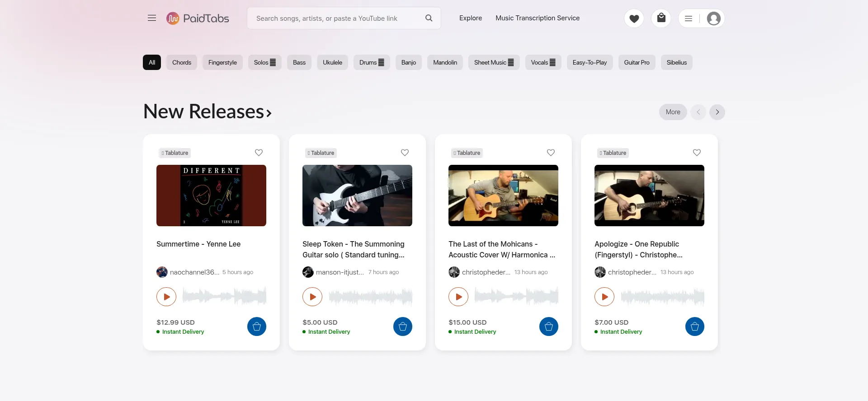The image size is (868, 401).
Task: Seek in the Sleep Token audio waveform
Action: coord(370,297)
